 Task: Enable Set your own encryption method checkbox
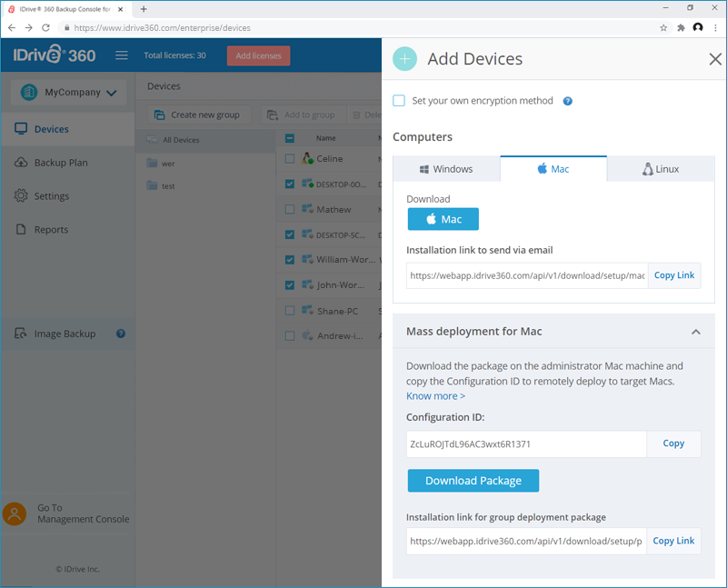pos(399,101)
